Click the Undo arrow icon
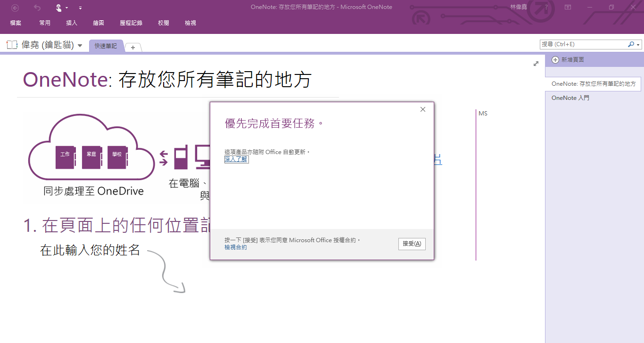Viewport: 644px width, 343px height. pyautogui.click(x=38, y=8)
